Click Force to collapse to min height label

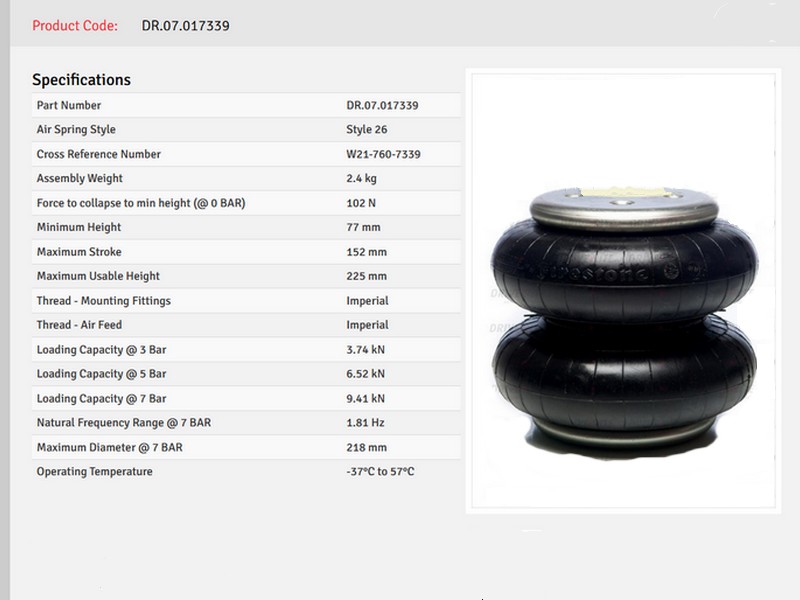(141, 203)
